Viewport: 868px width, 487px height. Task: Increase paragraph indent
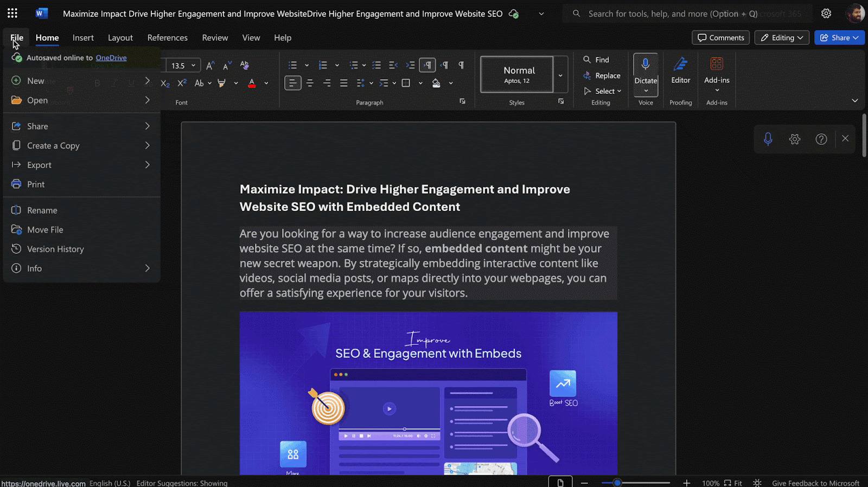(410, 66)
